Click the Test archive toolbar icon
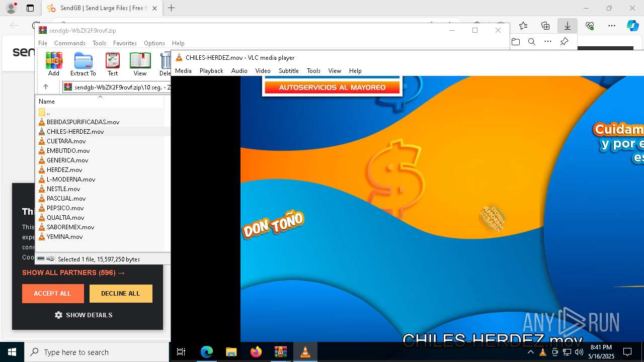The image size is (644, 362). tap(113, 64)
